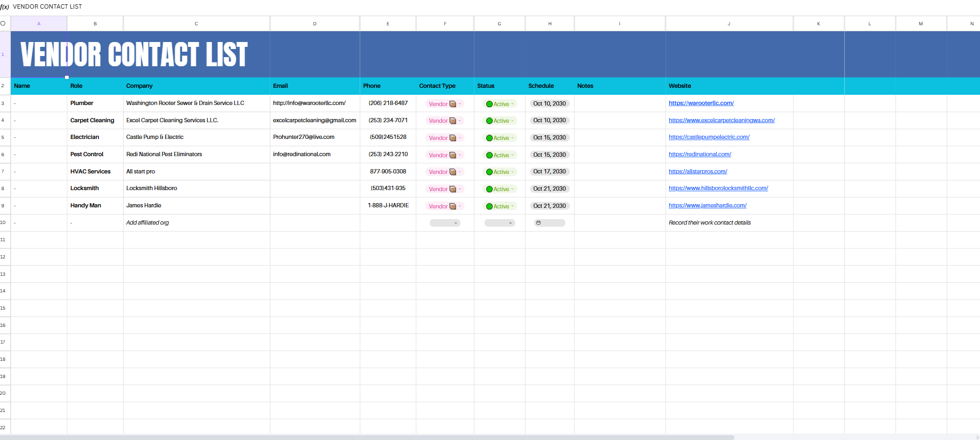This screenshot has height=440, width=980.
Task: Click the Name header cell
Action: pos(39,86)
